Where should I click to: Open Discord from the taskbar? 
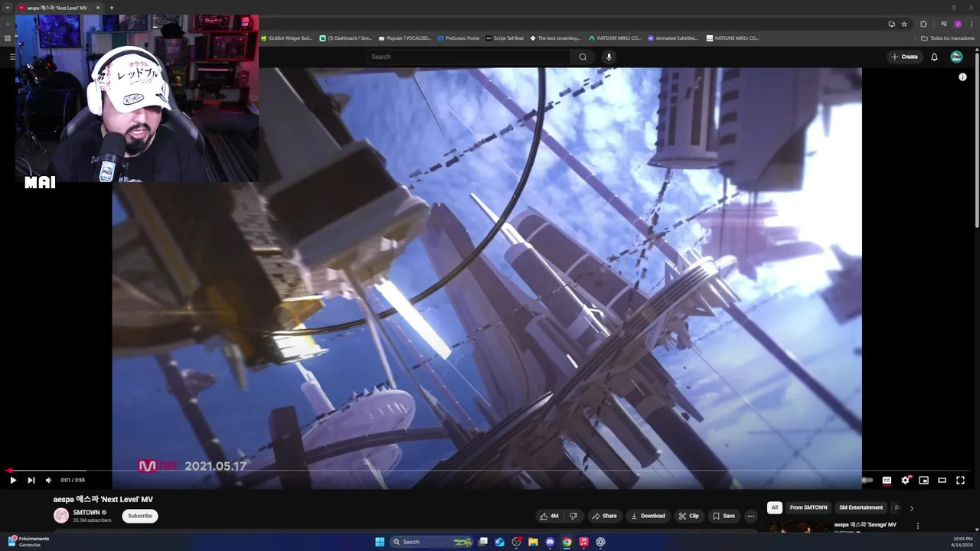pyautogui.click(x=550, y=542)
